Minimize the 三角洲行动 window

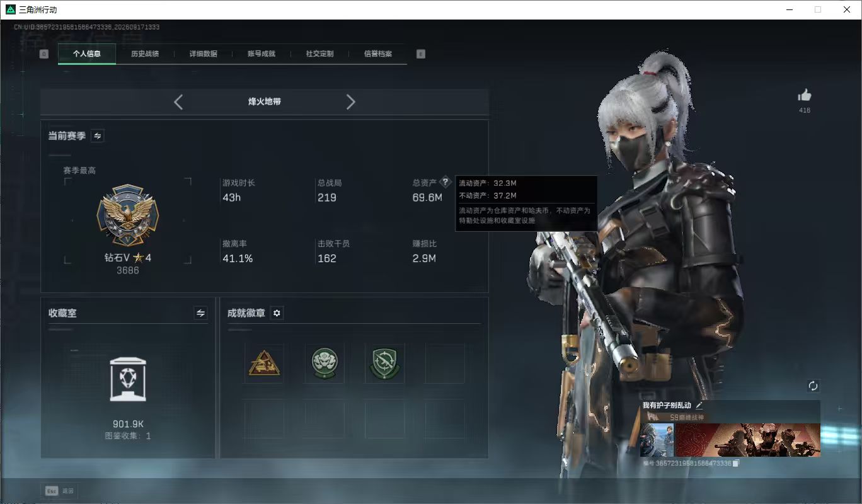tap(789, 9)
